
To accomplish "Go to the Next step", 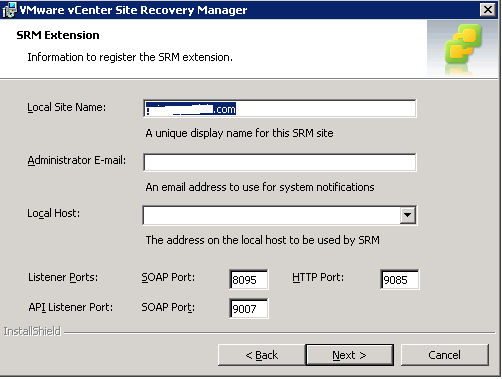I will 349,355.
